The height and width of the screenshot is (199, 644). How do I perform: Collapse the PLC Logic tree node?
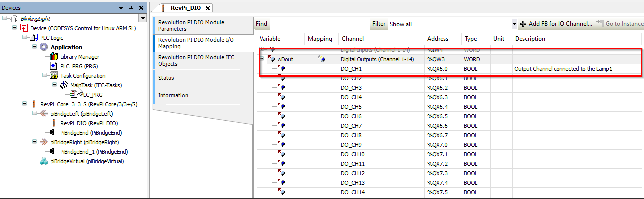coord(25,38)
